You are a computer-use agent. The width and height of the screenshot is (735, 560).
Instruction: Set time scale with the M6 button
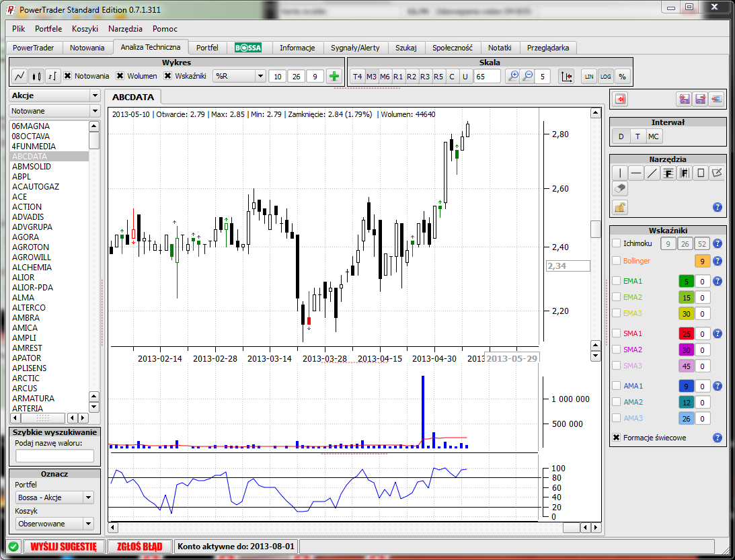click(x=385, y=77)
